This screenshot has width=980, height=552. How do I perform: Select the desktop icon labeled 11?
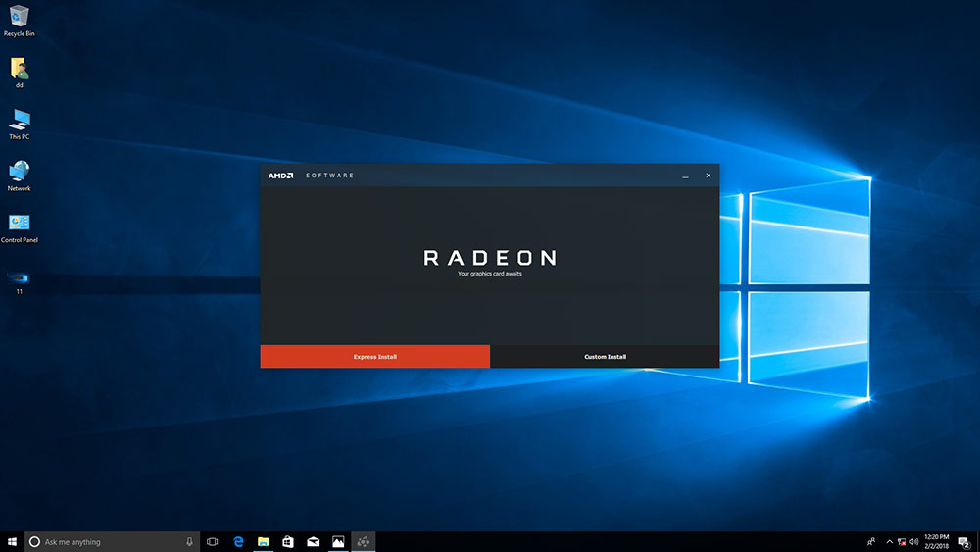[19, 282]
